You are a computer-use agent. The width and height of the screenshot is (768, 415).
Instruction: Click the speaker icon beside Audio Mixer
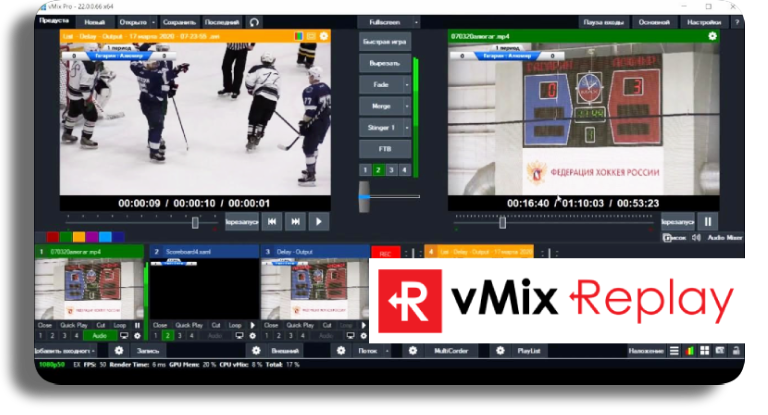click(x=696, y=238)
